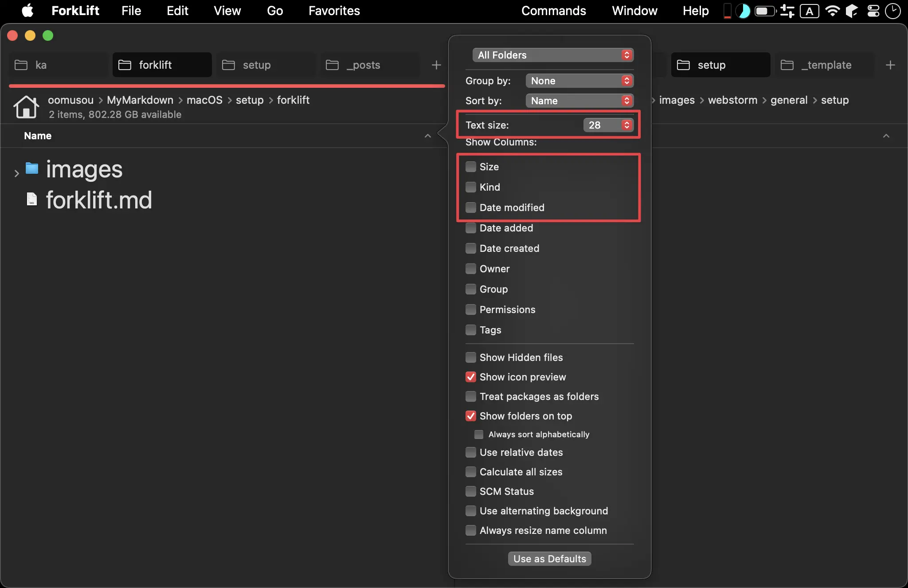Go to oomusou in left path bar

71,100
